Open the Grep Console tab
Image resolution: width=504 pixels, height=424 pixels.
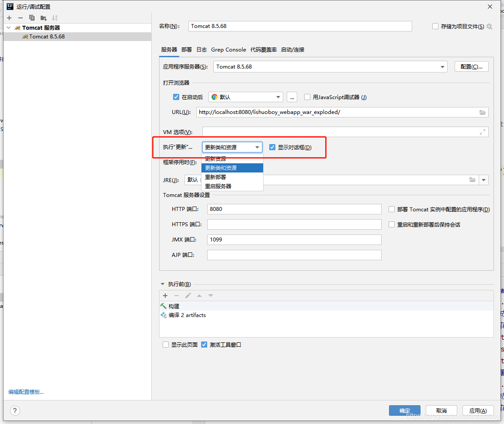point(229,50)
